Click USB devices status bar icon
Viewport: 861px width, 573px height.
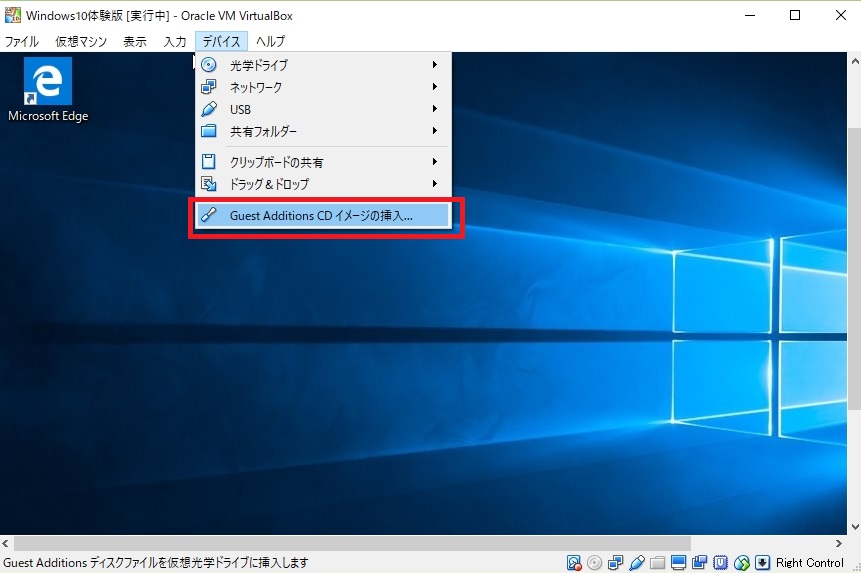(x=637, y=563)
